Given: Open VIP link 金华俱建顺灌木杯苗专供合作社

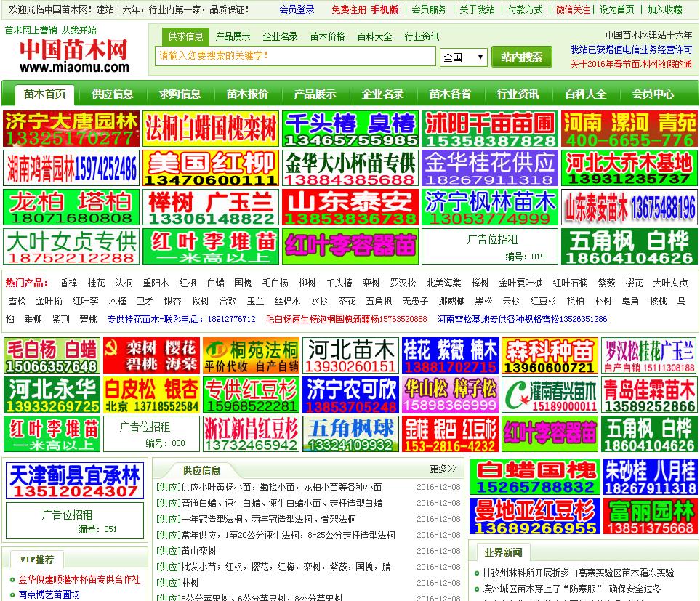Looking at the screenshot, I should point(79,580).
